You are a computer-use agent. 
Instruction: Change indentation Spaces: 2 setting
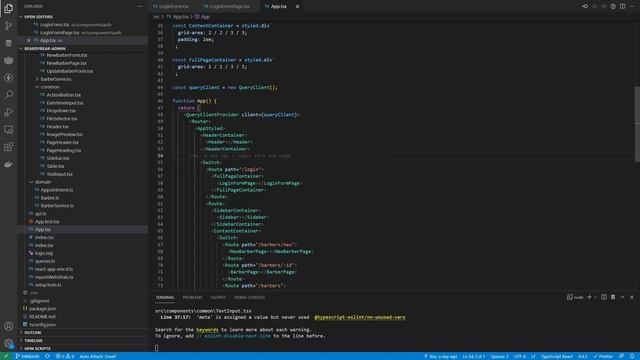(500, 356)
